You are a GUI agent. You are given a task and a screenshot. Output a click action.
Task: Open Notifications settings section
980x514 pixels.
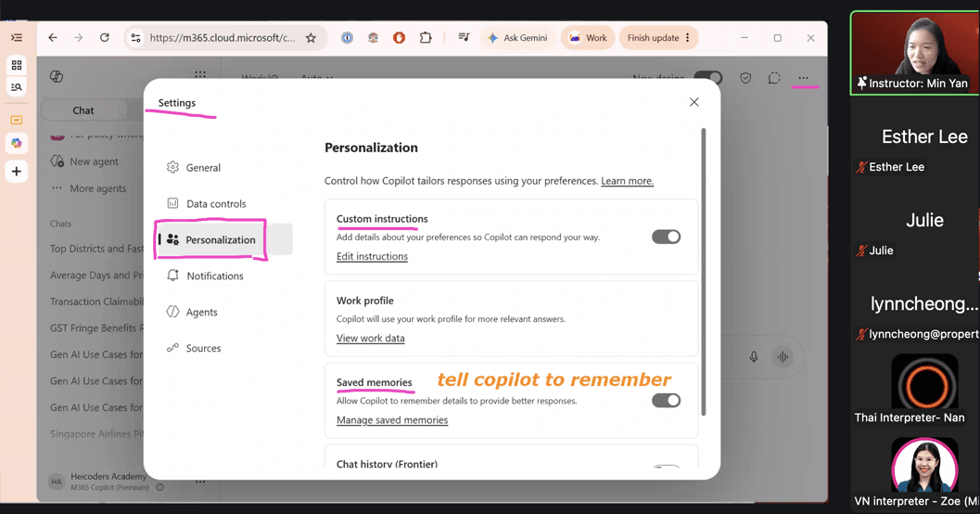(223, 276)
